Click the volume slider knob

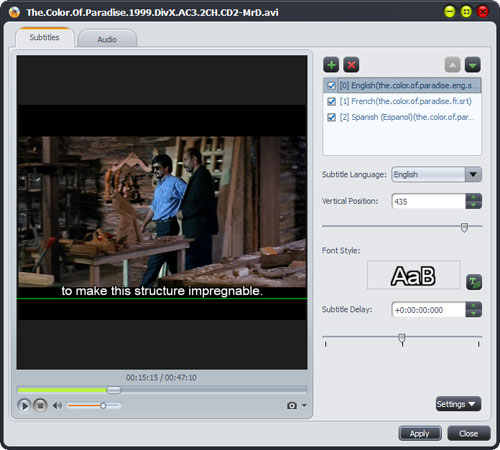point(103,406)
